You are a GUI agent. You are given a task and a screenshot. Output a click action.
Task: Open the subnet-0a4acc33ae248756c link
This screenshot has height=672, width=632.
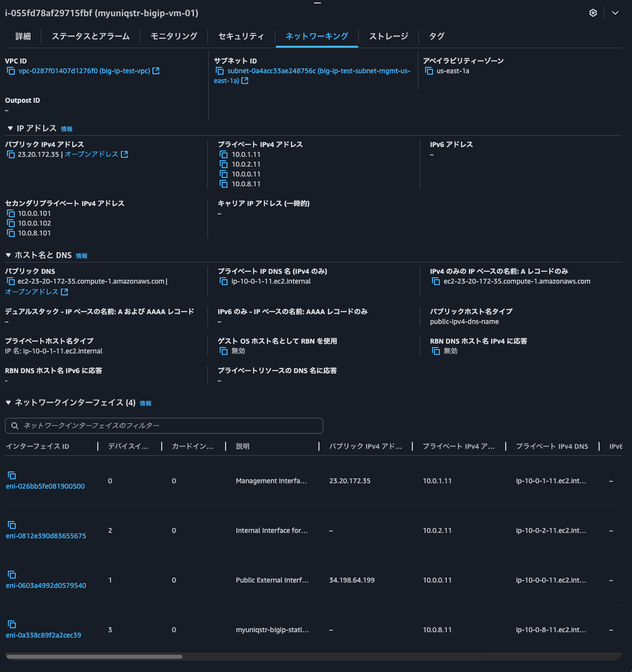pos(312,76)
